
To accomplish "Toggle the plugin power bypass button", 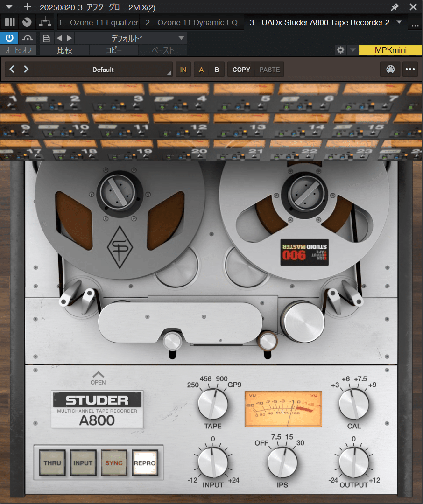I will point(9,38).
